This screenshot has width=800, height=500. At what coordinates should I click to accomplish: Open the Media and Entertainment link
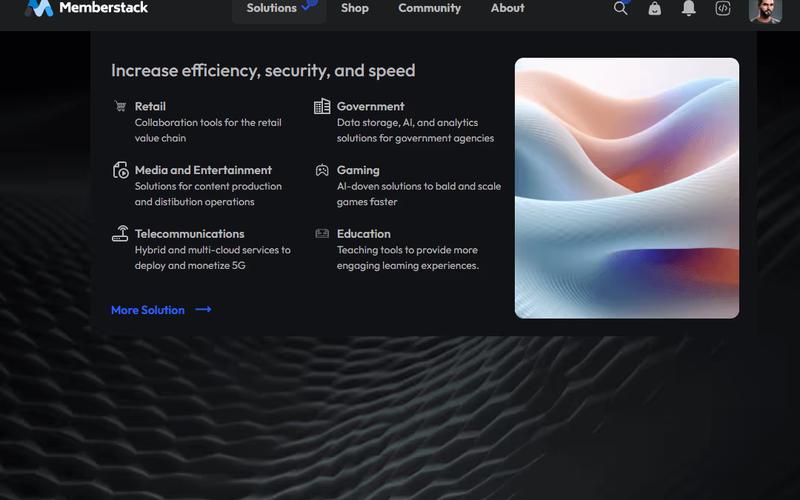pos(203,170)
